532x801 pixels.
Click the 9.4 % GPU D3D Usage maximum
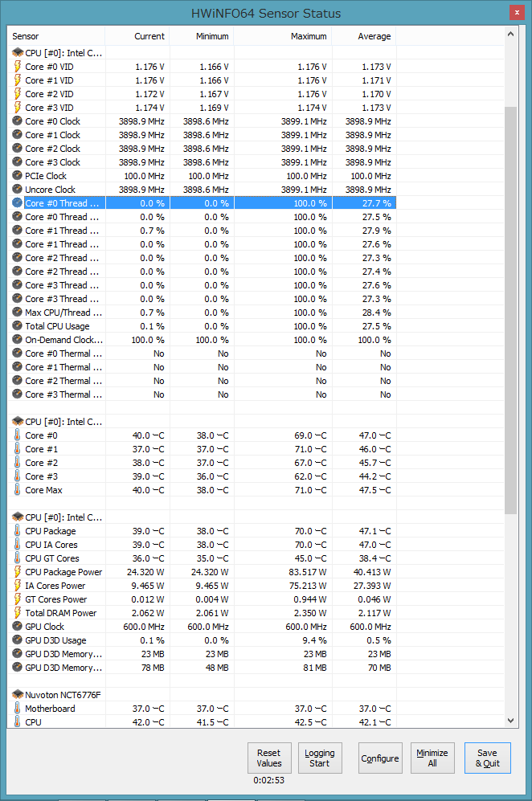coord(315,640)
